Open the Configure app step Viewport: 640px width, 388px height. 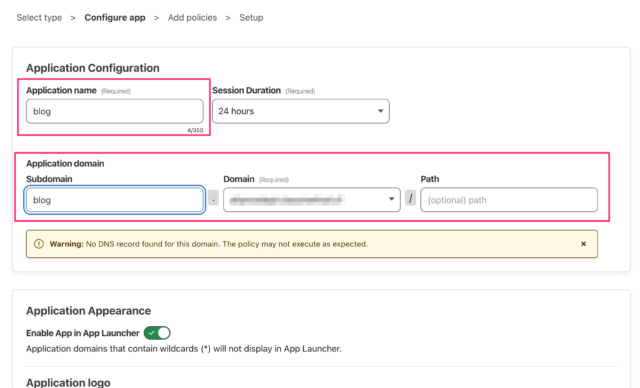(115, 18)
